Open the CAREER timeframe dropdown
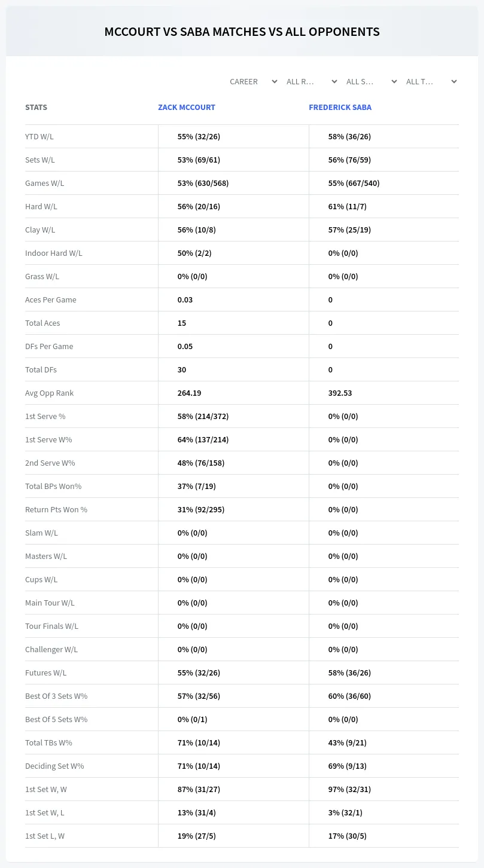 pyautogui.click(x=253, y=81)
